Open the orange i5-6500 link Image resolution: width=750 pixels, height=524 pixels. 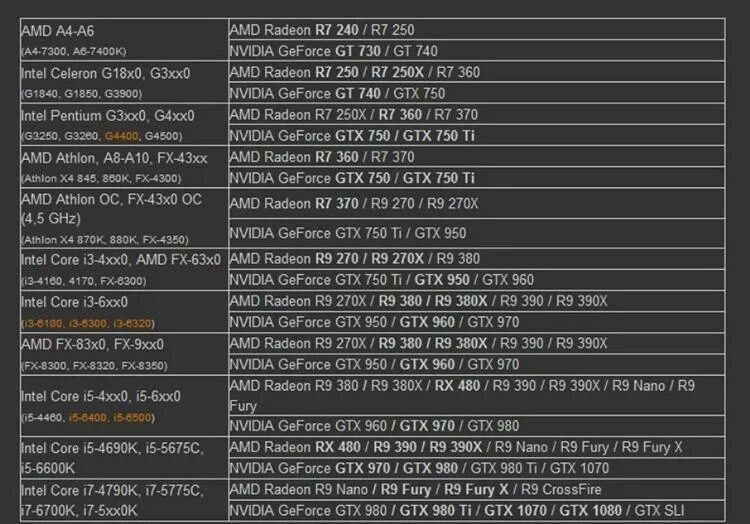tap(132, 418)
